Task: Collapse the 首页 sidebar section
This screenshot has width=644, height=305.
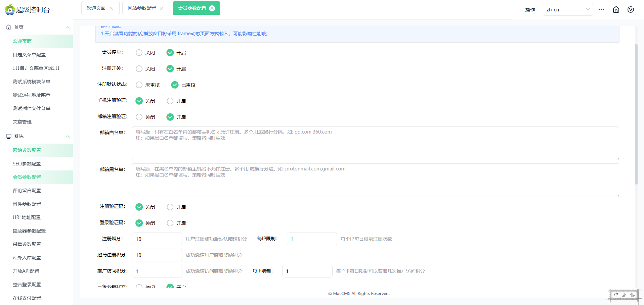Action: pos(68,27)
